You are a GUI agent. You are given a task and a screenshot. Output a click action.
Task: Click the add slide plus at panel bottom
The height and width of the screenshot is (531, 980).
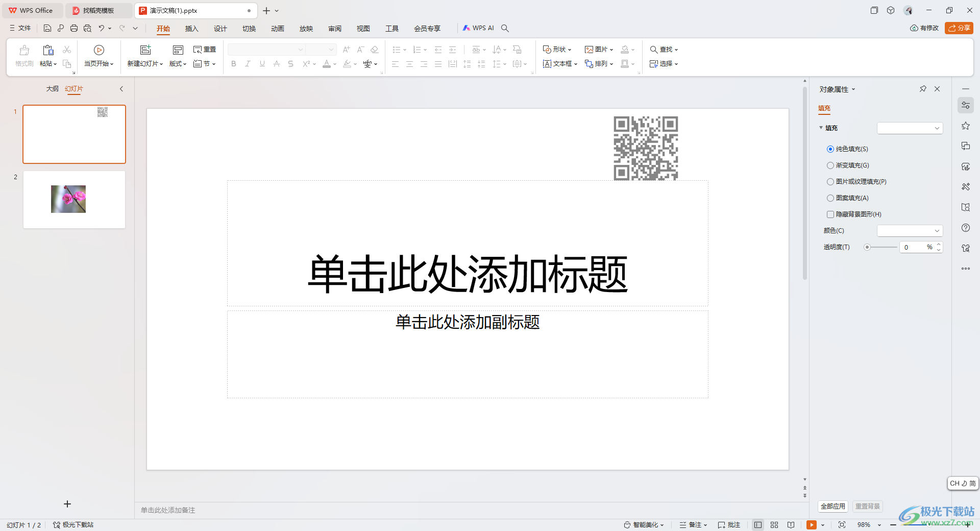click(x=67, y=504)
